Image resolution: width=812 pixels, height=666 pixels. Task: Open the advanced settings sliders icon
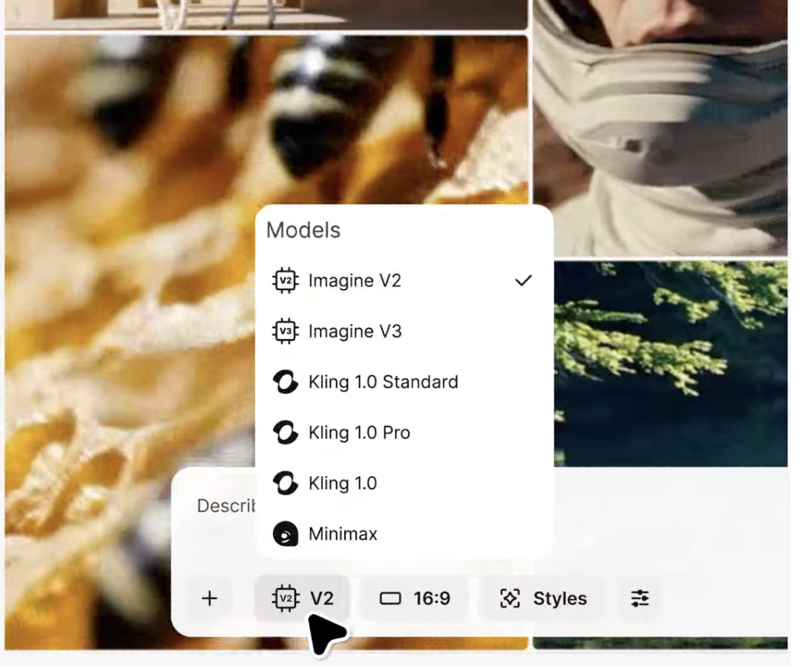640,598
